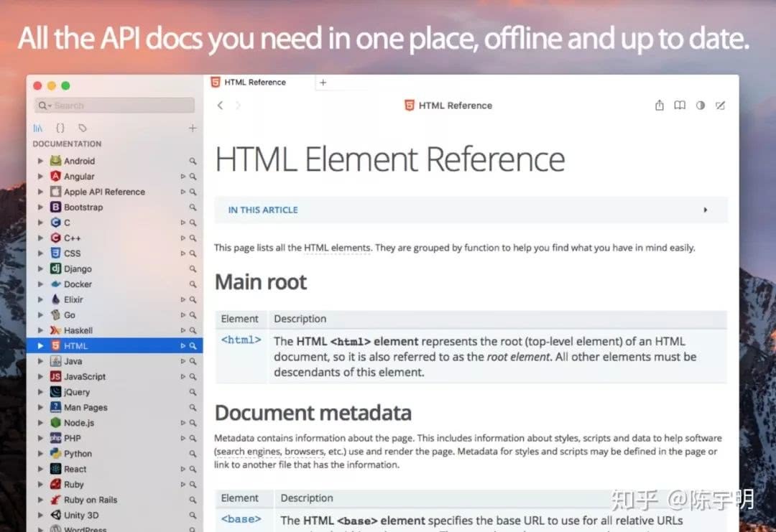Search inside the React docset
This screenshot has width=776, height=532.
(x=193, y=469)
